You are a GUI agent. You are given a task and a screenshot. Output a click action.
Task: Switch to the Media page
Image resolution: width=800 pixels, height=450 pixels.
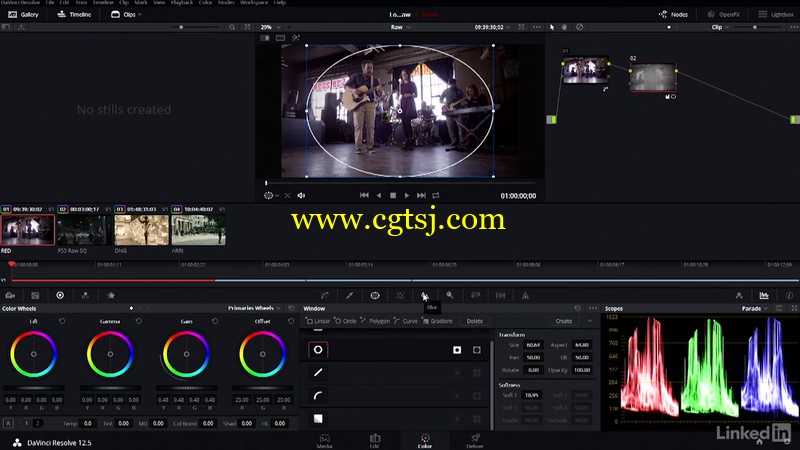(324, 441)
